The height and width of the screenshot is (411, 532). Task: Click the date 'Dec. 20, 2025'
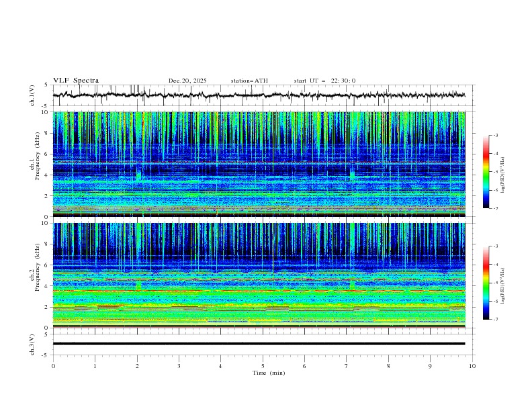pyautogui.click(x=187, y=81)
